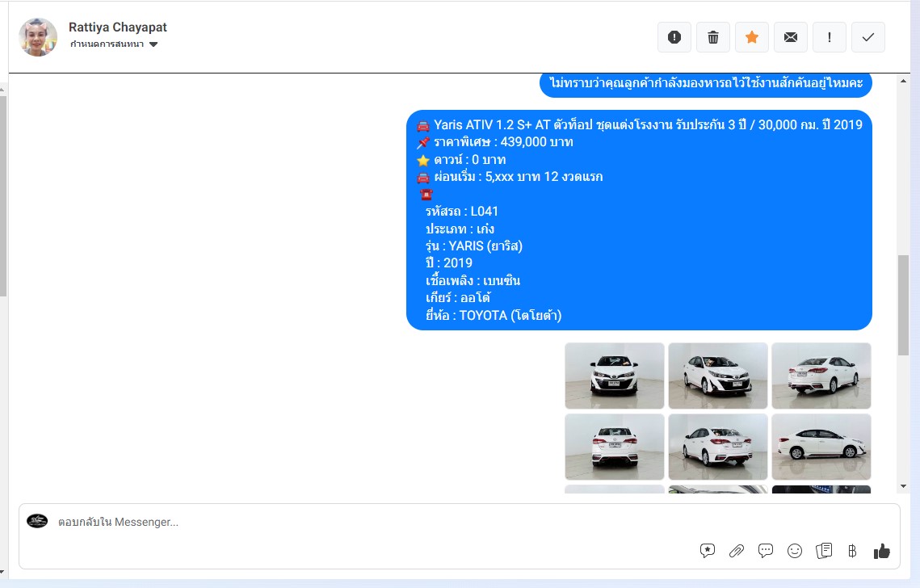Click the chat vertical scrollbar thumb
Screen dimensions: 920x588
[903, 305]
